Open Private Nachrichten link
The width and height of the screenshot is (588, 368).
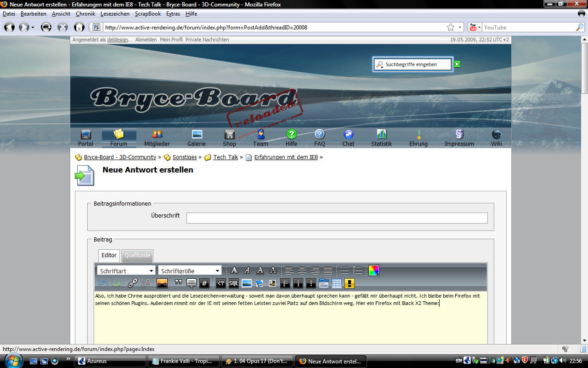click(x=207, y=40)
